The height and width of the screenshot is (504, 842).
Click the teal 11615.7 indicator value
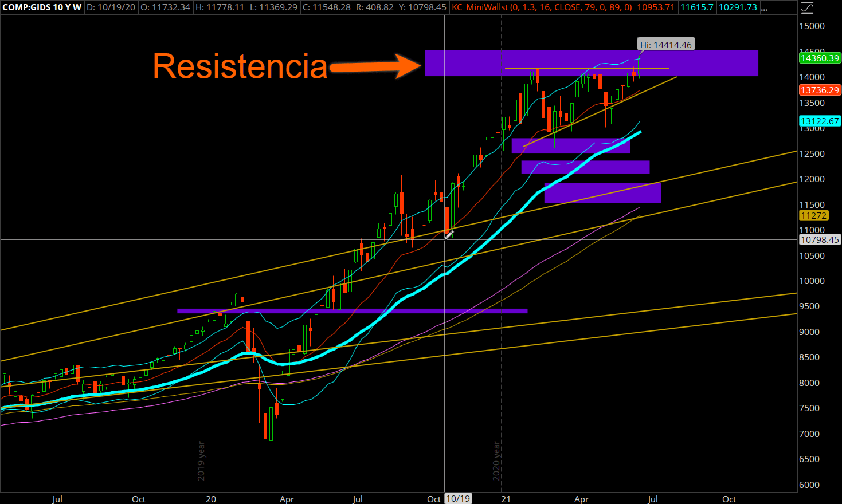pos(696,8)
